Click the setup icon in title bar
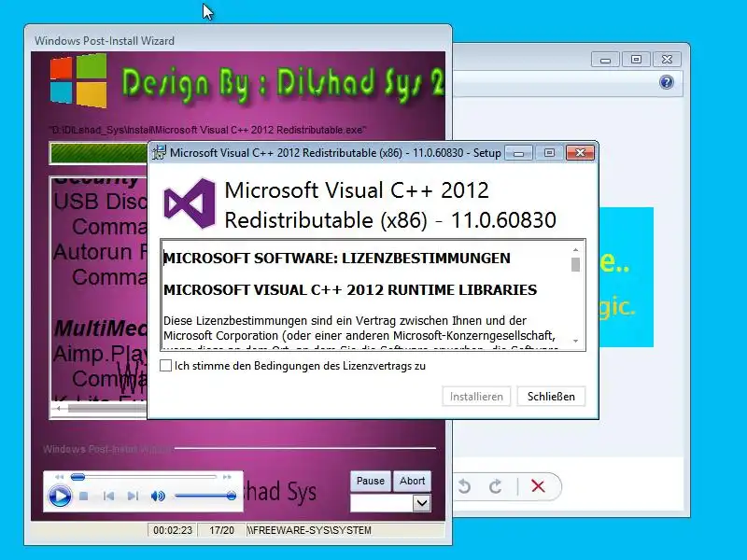Image resolution: width=747 pixels, height=560 pixels. click(159, 152)
